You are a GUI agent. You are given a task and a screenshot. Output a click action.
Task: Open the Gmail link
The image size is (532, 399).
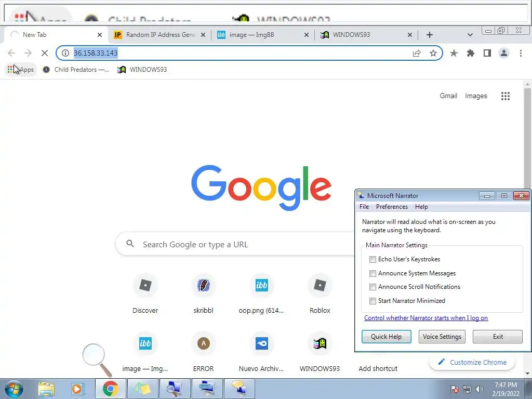point(448,96)
